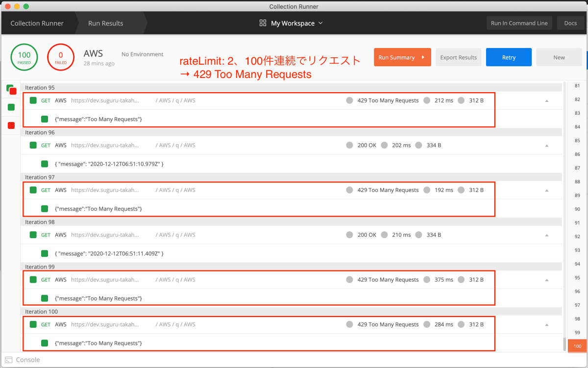Collapse the Iteration 100 request
This screenshot has height=368, width=588.
click(547, 324)
